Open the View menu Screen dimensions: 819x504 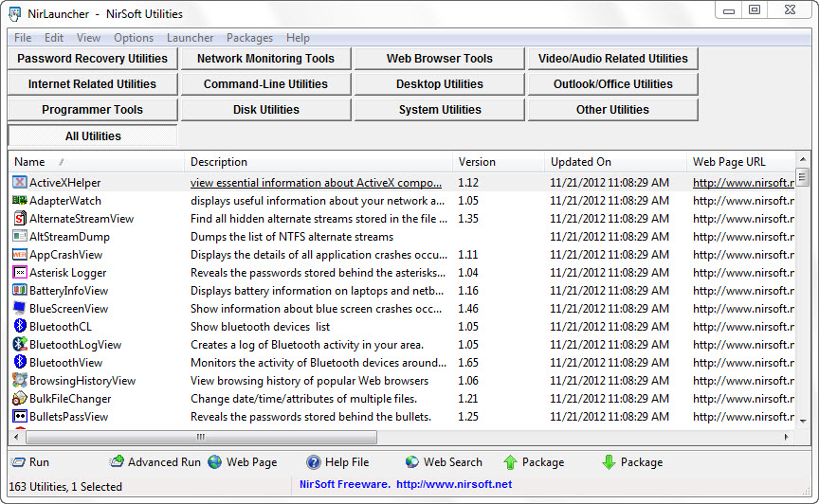[88, 38]
